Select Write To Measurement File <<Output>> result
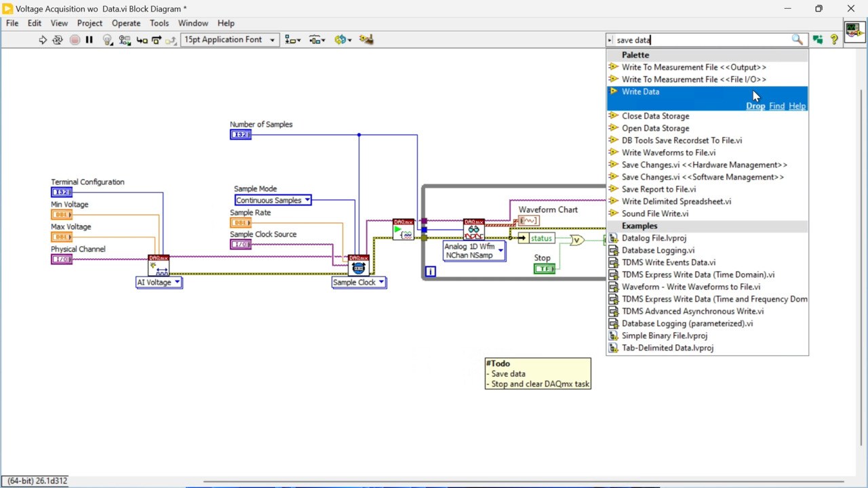 coord(707,67)
